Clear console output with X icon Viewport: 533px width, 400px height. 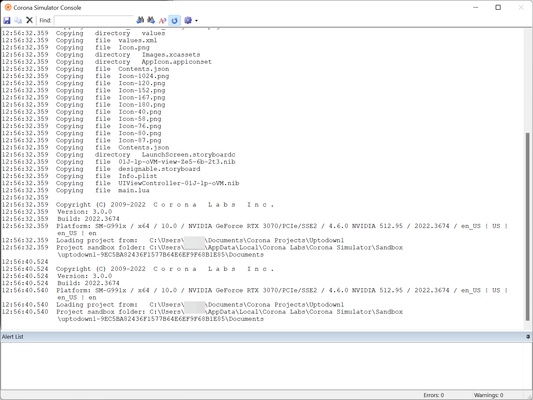(29, 20)
